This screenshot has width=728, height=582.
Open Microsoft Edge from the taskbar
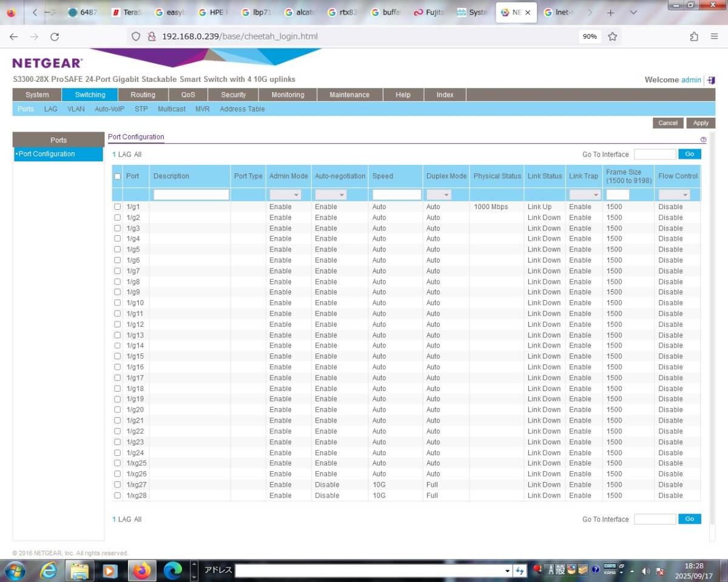click(173, 570)
